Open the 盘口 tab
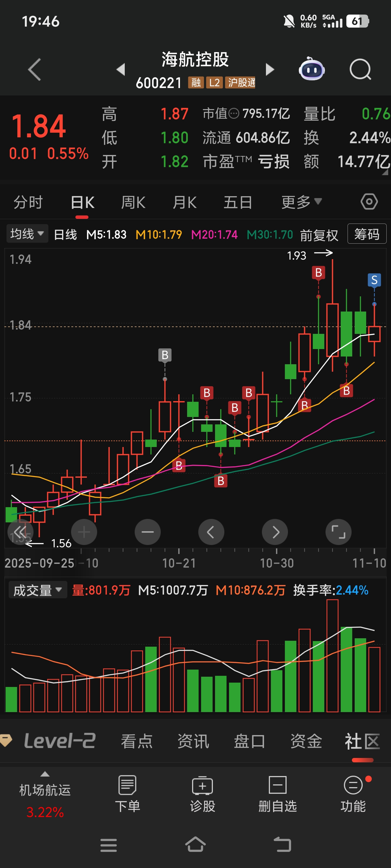The image size is (391, 868). pyautogui.click(x=249, y=741)
